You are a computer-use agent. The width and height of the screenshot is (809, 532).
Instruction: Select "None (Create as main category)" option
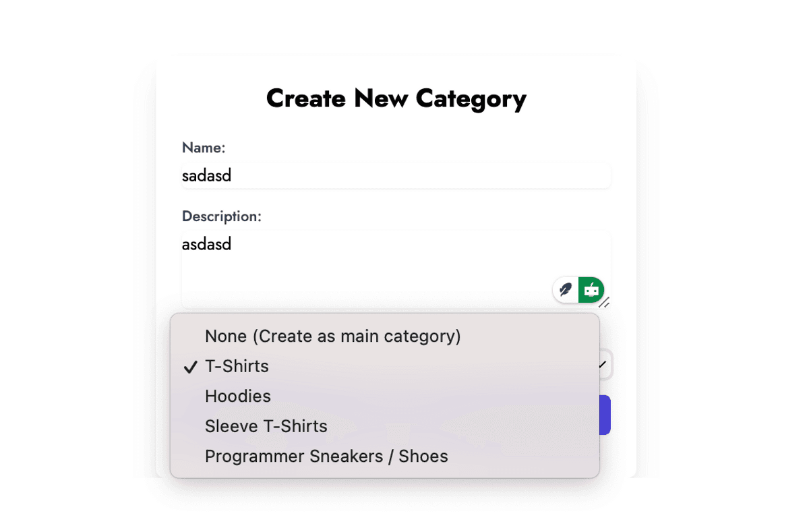click(x=332, y=336)
